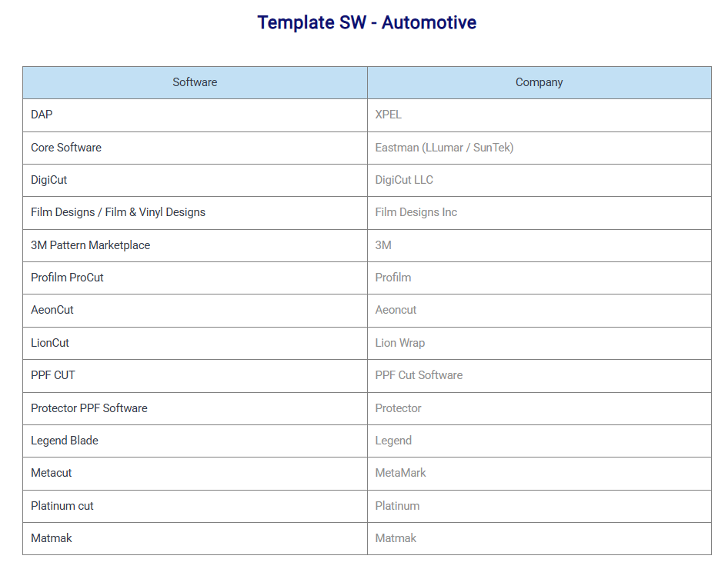
Task: Click the Film Designs Inc company
Action: [416, 212]
